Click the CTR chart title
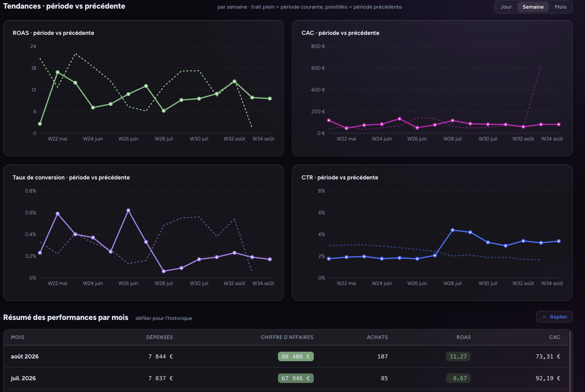585x392 pixels. point(340,178)
